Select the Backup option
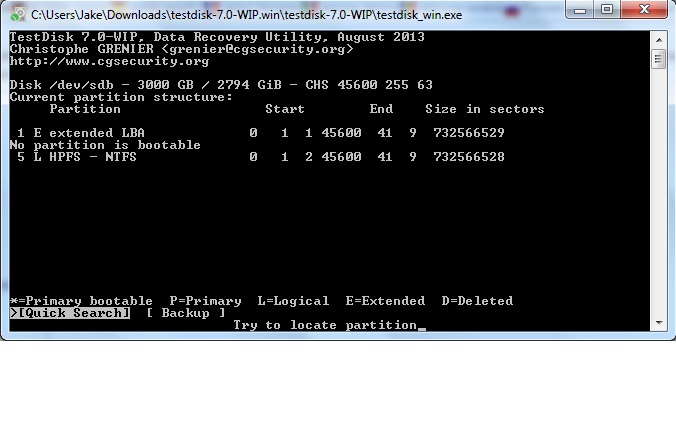The image size is (676, 425). [185, 313]
